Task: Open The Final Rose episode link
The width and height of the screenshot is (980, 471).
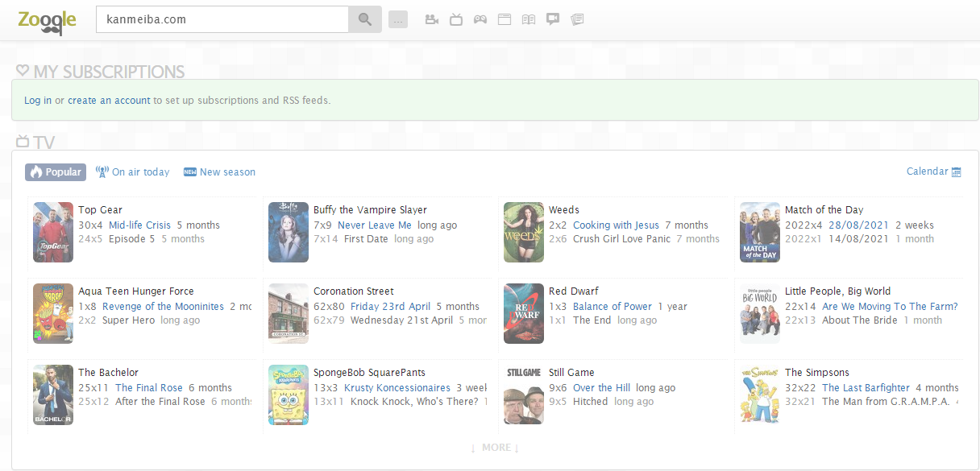Action: (x=149, y=388)
